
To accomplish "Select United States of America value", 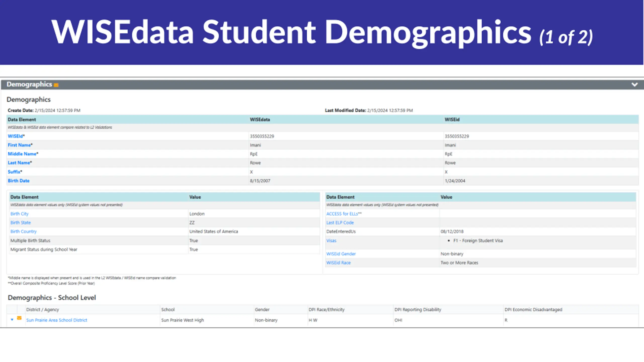I will 214,231.
